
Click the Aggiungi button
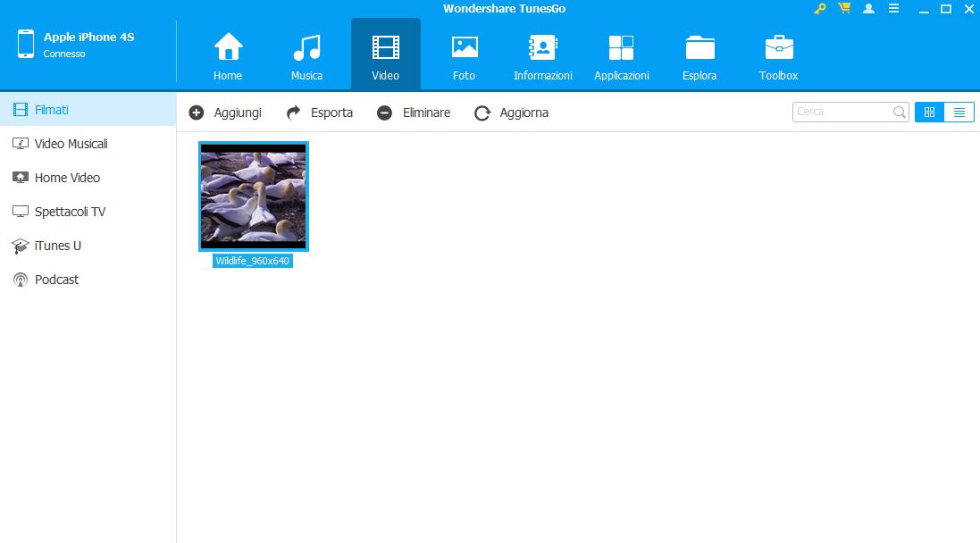[226, 113]
